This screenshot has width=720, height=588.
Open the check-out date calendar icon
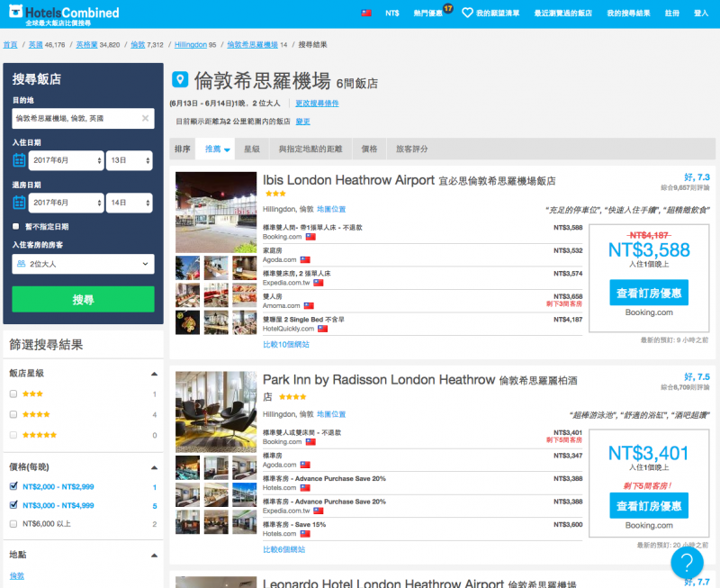point(19,203)
